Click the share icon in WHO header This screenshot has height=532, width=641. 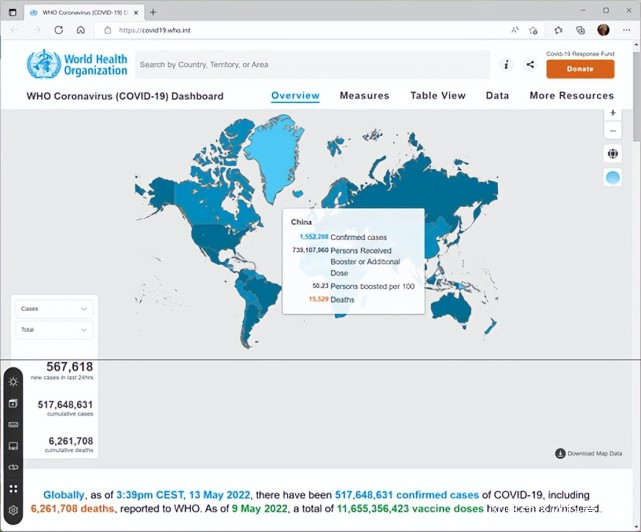(530, 64)
